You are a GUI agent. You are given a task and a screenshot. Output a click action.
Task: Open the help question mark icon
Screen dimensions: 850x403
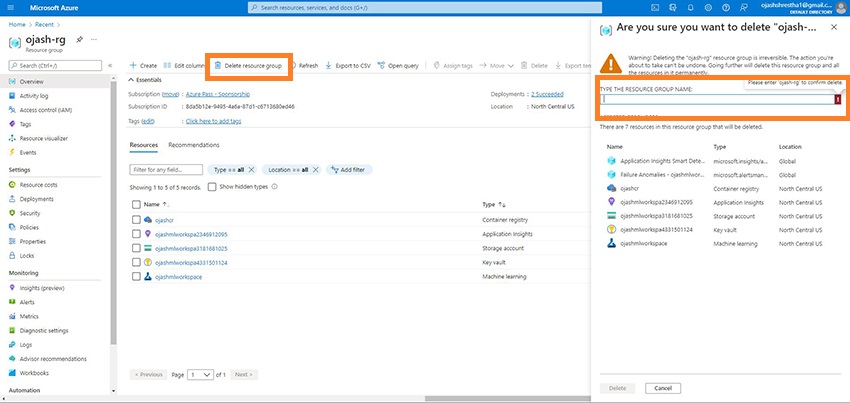coord(726,8)
